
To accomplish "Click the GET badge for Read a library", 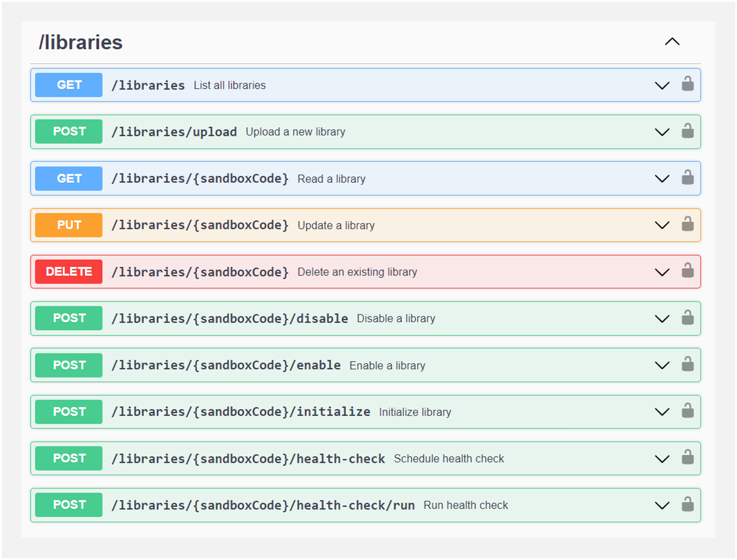I will click(x=69, y=179).
